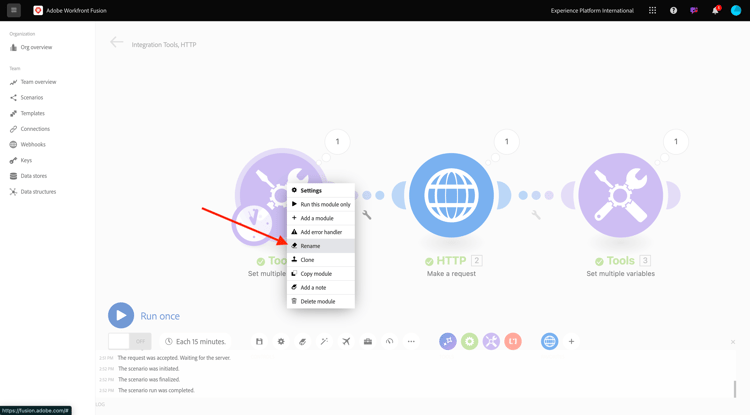Viewport: 750px width, 415px height.
Task: Click the 'Make a request' label
Action: [x=452, y=273]
